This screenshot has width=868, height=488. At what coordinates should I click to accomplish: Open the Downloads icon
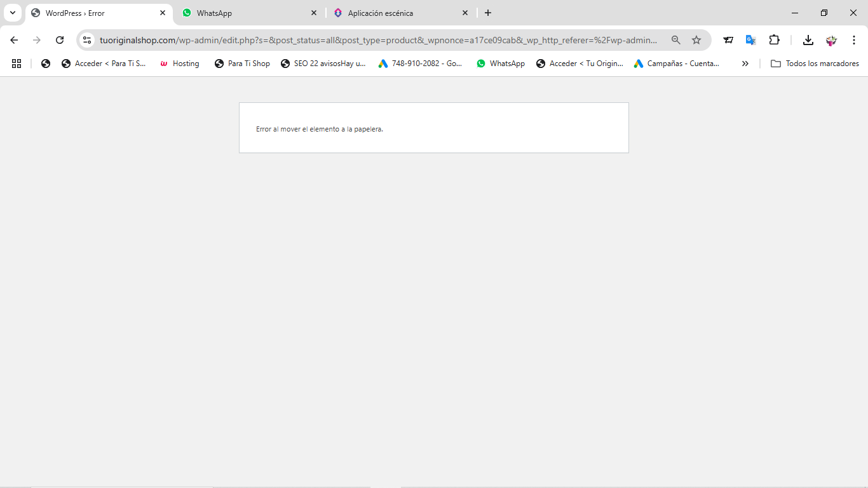tap(808, 40)
